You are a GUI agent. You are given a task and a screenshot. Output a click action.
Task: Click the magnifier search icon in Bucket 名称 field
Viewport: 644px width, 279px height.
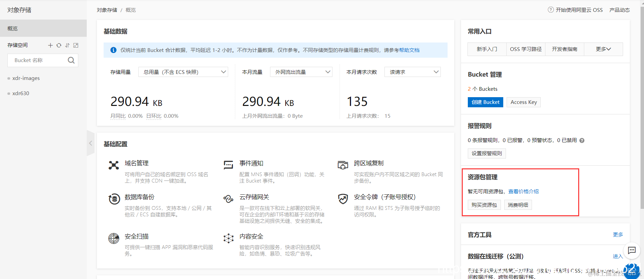(71, 60)
